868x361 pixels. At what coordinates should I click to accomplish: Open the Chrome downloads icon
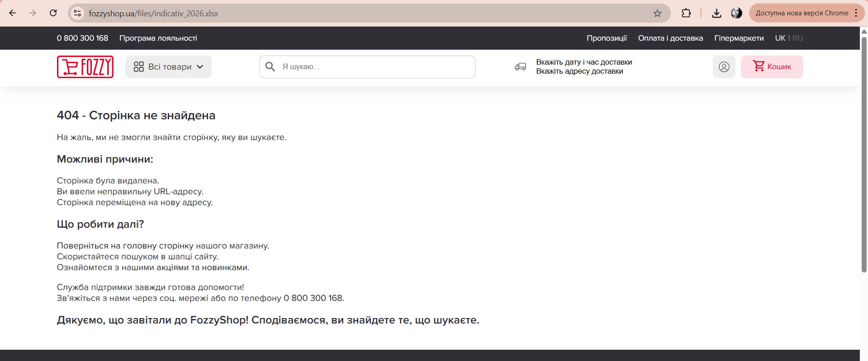tap(716, 14)
